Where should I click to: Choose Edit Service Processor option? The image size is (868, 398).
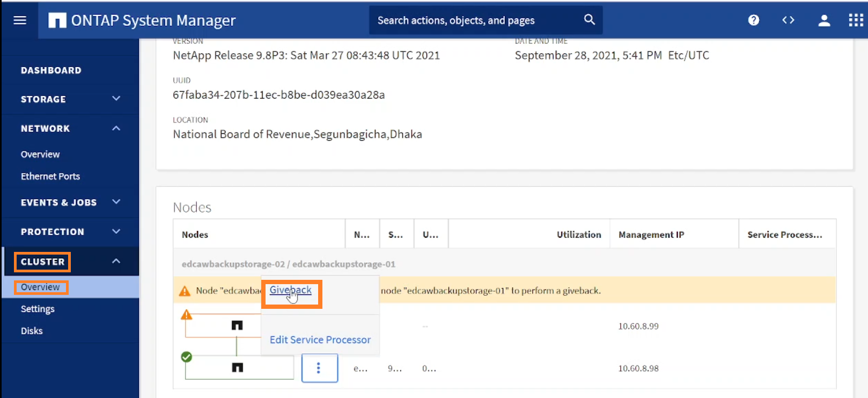(320, 339)
